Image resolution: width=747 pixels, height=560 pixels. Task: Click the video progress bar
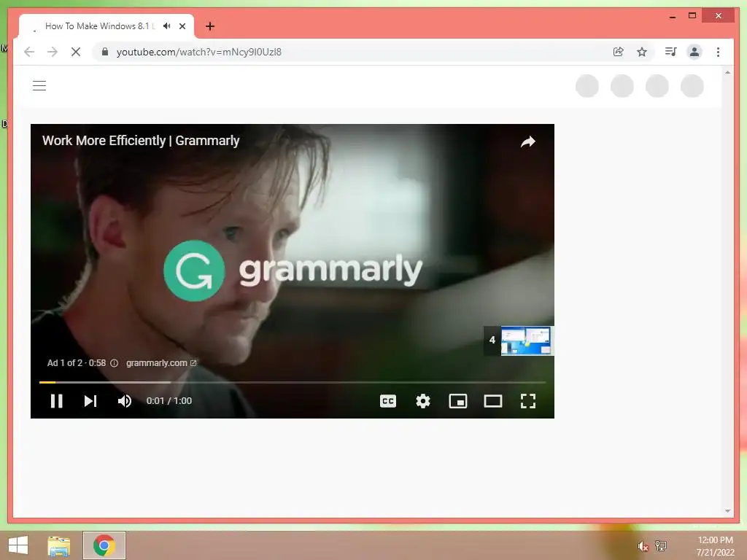point(292,382)
